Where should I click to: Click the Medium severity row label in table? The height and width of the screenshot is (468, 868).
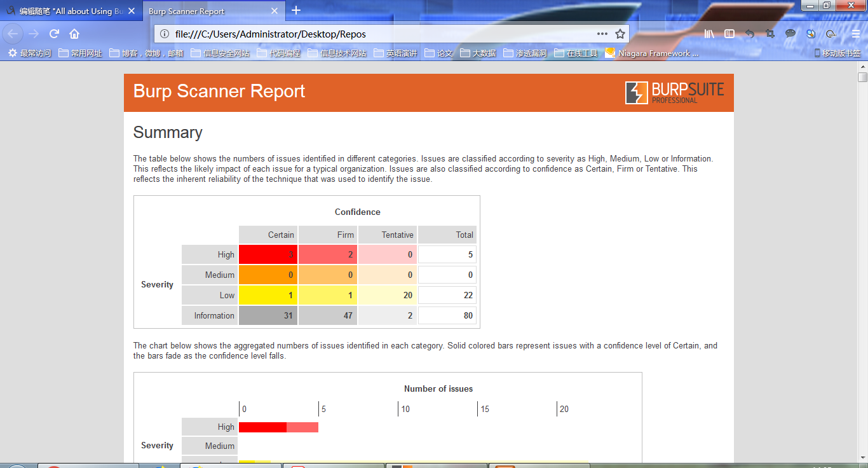[210, 275]
